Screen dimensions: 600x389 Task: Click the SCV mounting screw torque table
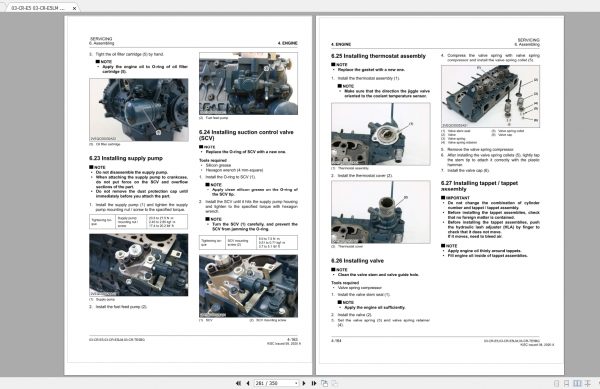(x=248, y=243)
